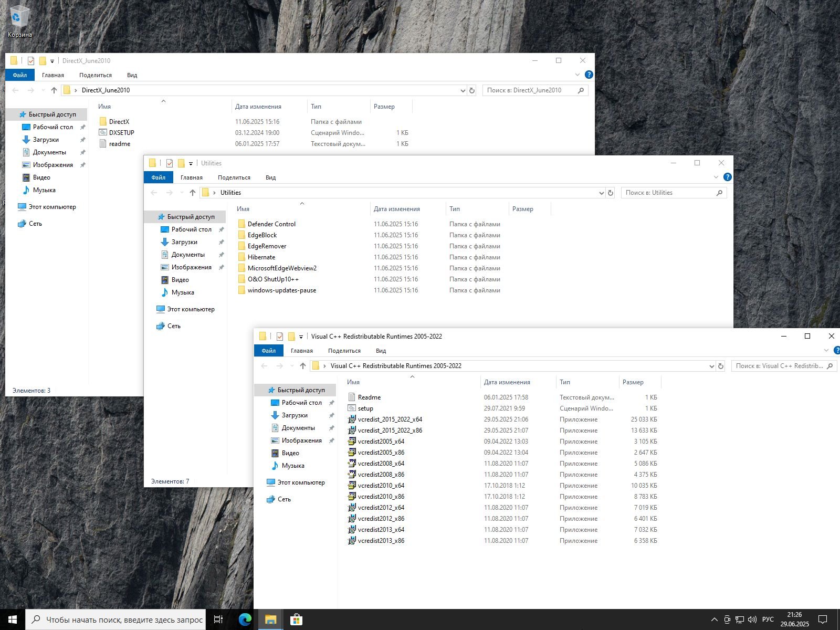Click Properties quick-access icon in Visual C++ title bar

coord(280,337)
